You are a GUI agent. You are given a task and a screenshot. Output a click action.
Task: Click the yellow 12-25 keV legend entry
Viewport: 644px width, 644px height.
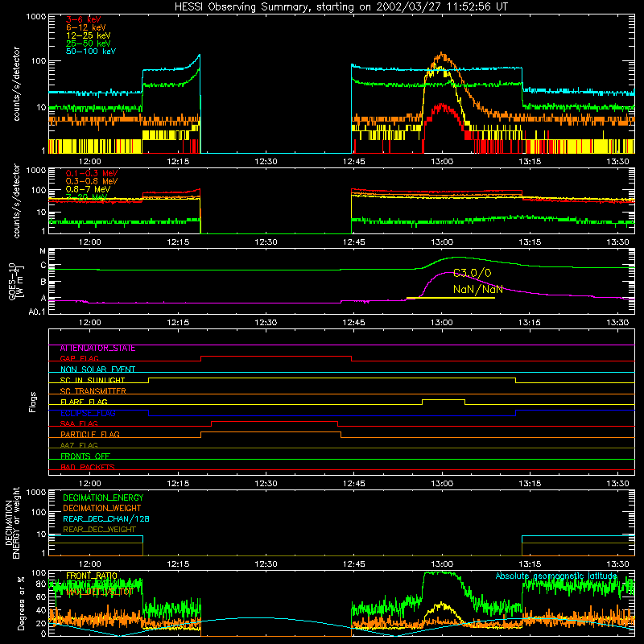click(89, 35)
